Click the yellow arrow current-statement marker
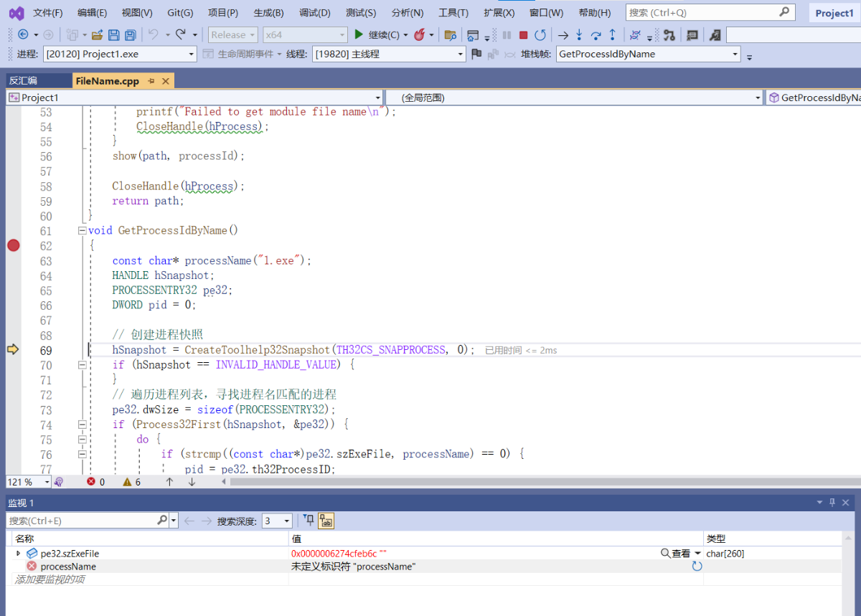The height and width of the screenshot is (616, 861). [13, 349]
